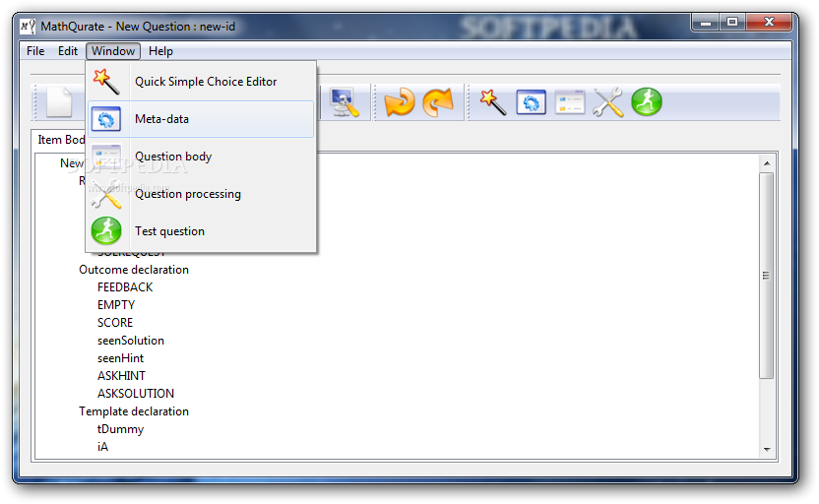Click tools icon beside Question processing entry

coord(106,194)
